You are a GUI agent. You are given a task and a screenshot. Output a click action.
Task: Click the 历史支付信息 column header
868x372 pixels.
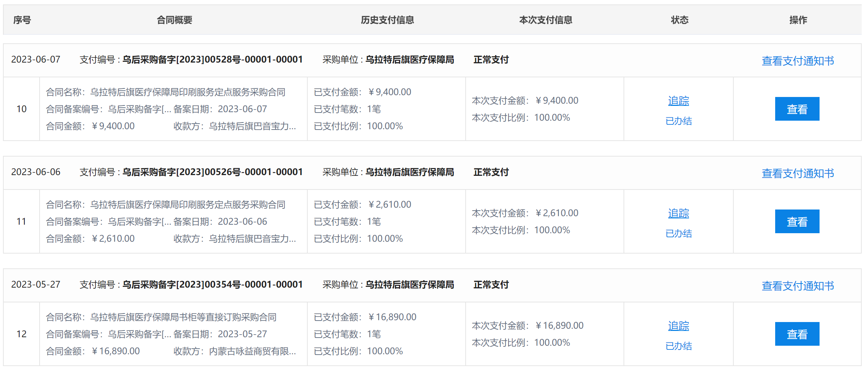click(387, 20)
